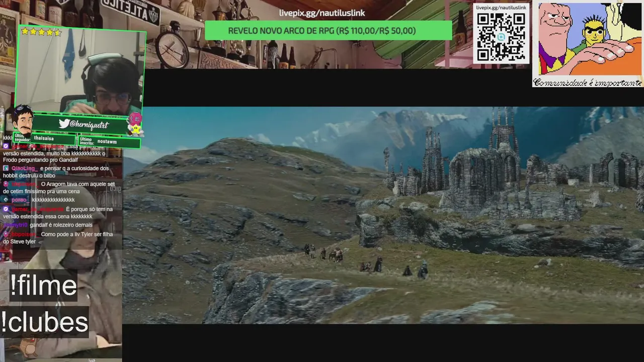Open the @herniquetxt Twitter handle
The height and width of the screenshot is (362, 644).
(x=90, y=124)
